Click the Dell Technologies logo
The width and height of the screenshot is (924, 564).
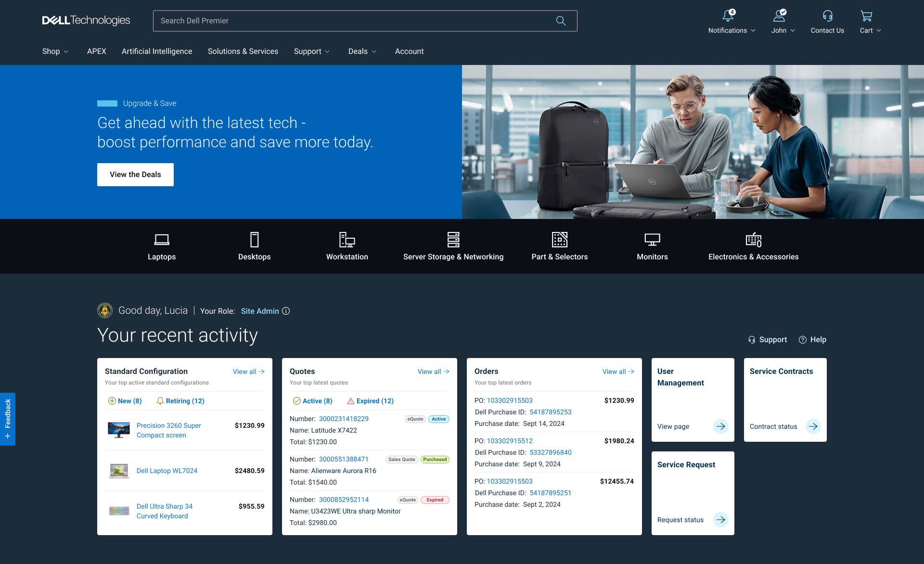pyautogui.click(x=86, y=20)
